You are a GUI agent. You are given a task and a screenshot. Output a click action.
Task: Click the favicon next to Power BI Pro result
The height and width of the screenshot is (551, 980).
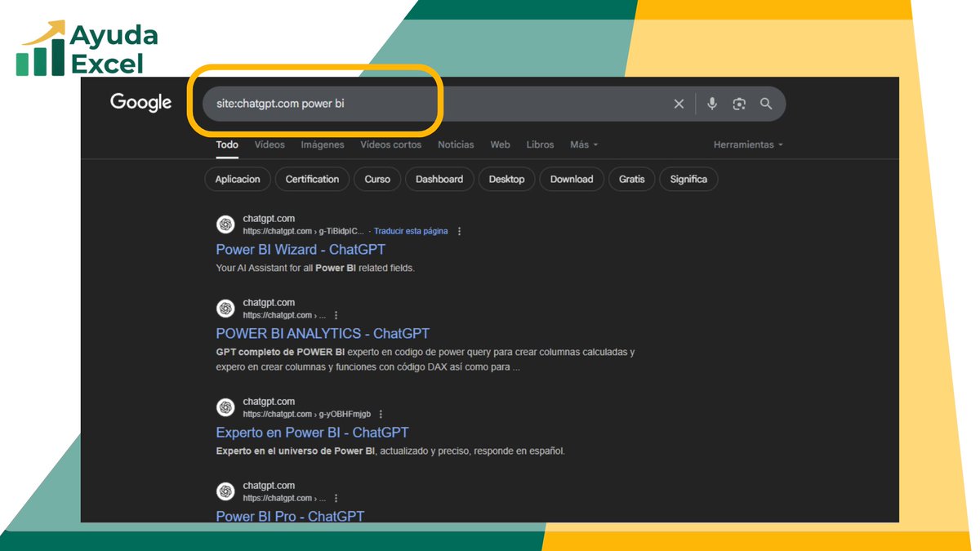point(225,491)
